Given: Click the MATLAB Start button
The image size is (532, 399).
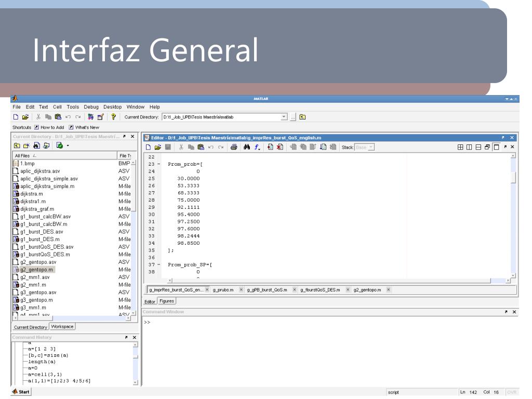Looking at the screenshot, I should [x=21, y=392].
